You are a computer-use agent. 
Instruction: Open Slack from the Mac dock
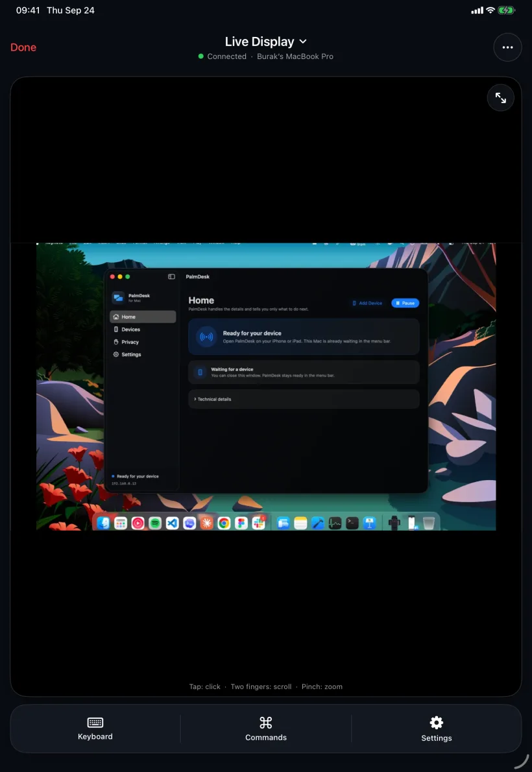tap(259, 523)
